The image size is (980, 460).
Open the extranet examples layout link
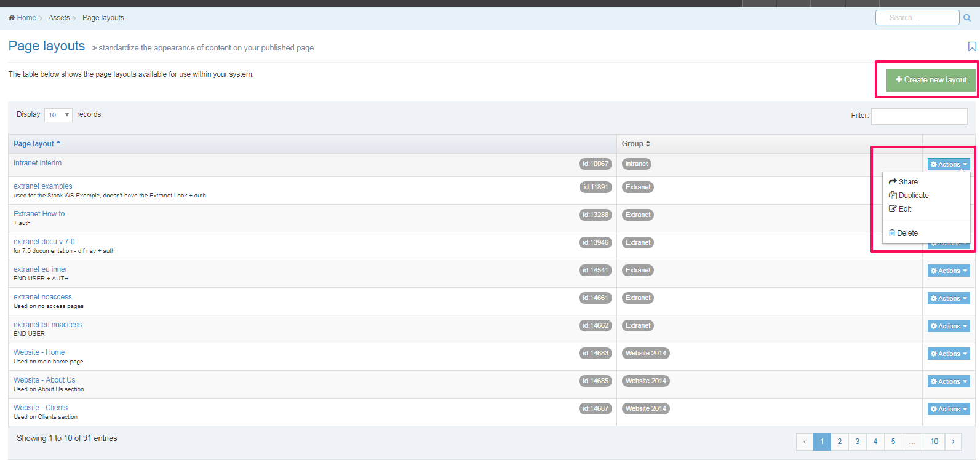pyautogui.click(x=43, y=186)
